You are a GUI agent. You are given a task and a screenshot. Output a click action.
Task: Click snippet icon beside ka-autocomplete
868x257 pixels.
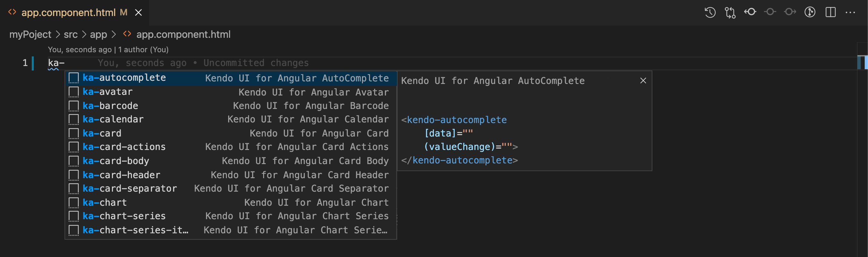click(x=73, y=78)
